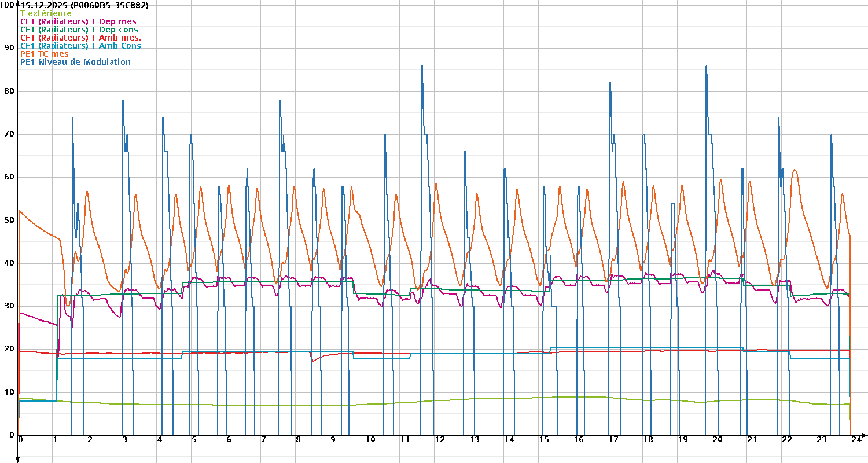This screenshot has width=868, height=463.
Task: Select 'CF1 (Radiateurs) T Dep mes' legend entry
Action: coord(78,21)
